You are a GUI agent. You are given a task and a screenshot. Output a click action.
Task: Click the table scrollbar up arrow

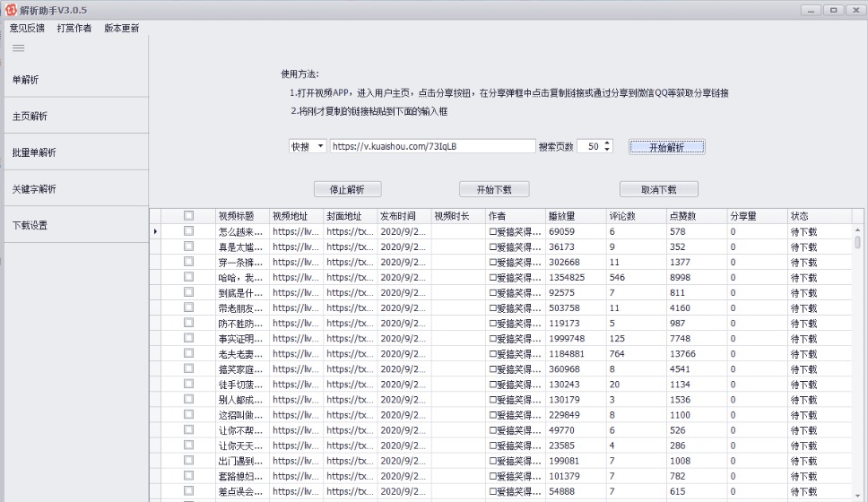[x=857, y=229]
